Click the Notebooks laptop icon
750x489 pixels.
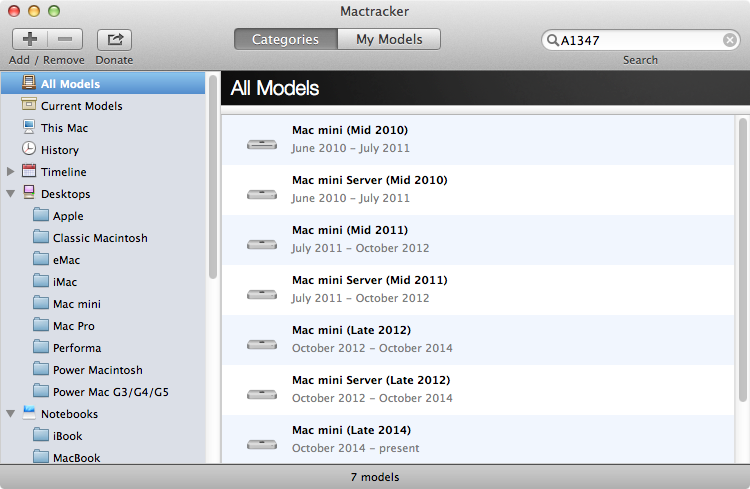(x=29, y=412)
